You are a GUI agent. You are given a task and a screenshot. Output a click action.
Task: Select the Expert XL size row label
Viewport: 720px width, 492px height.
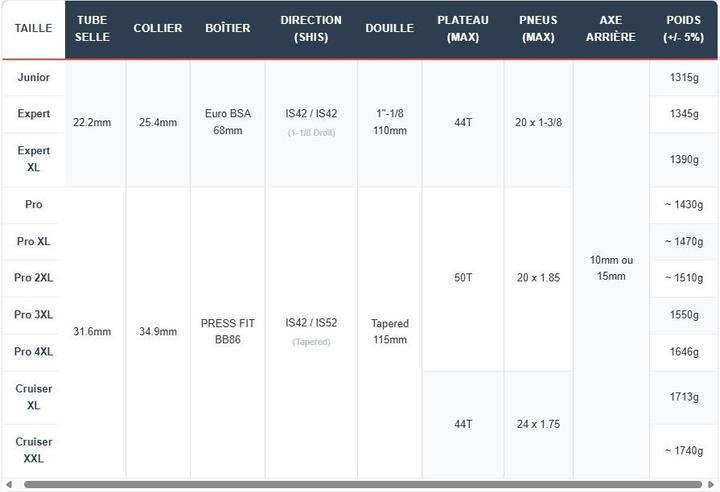point(34,159)
